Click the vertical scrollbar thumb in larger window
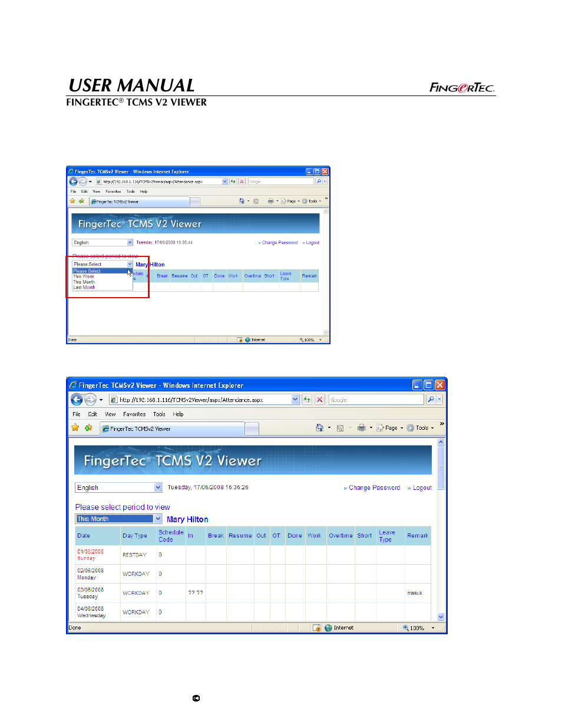This screenshot has height=728, width=562. click(x=441, y=468)
